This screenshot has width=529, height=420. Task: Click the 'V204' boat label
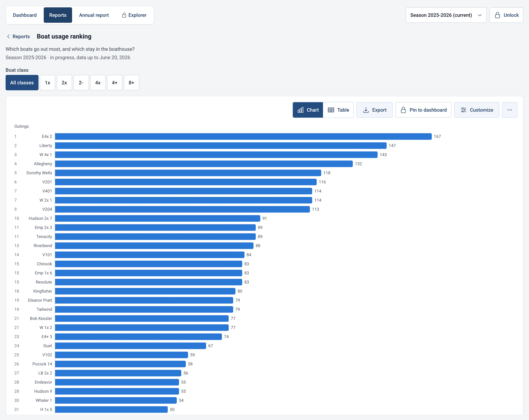pyautogui.click(x=47, y=209)
